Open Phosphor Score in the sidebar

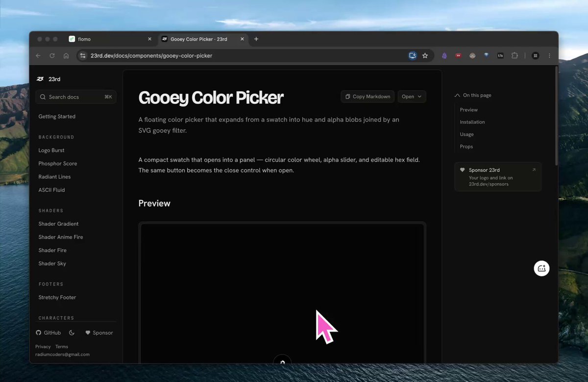(58, 164)
